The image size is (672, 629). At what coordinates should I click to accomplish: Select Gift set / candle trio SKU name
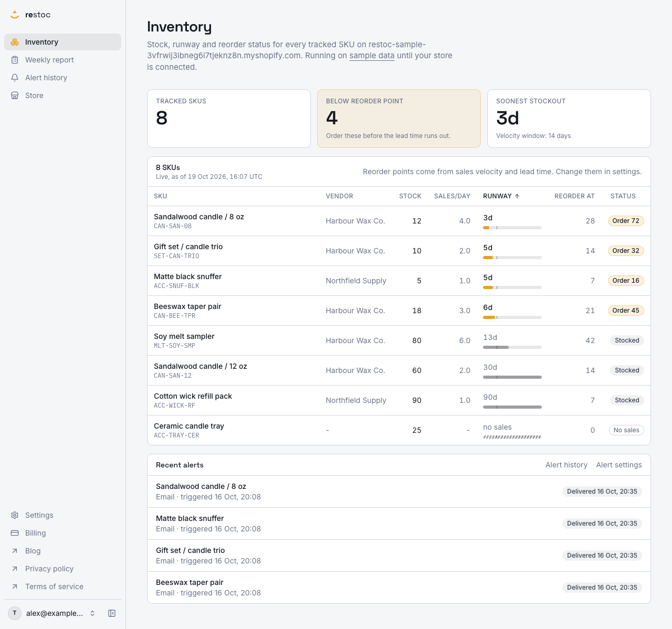pos(188,247)
